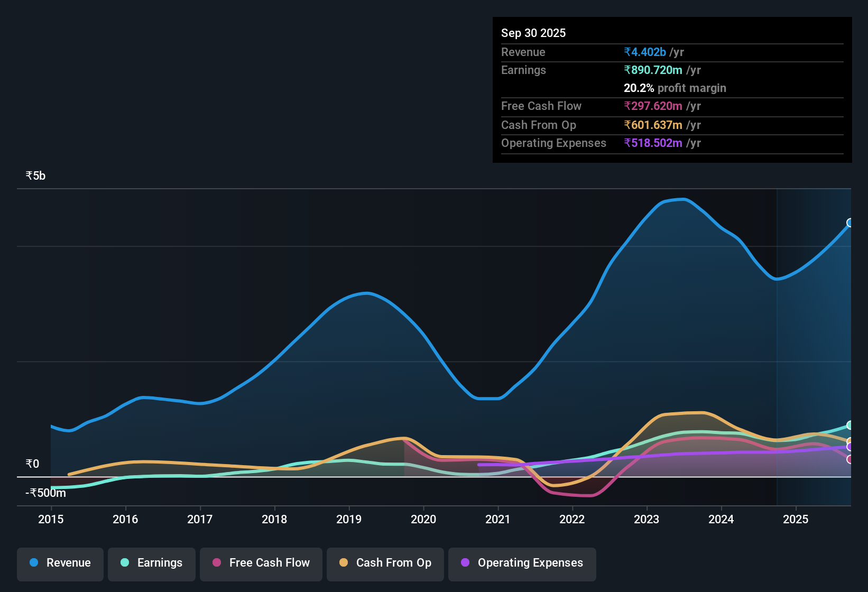Screen dimensions: 868x592
Task: Click the 2021 label on the time axis
Action: coord(497,520)
